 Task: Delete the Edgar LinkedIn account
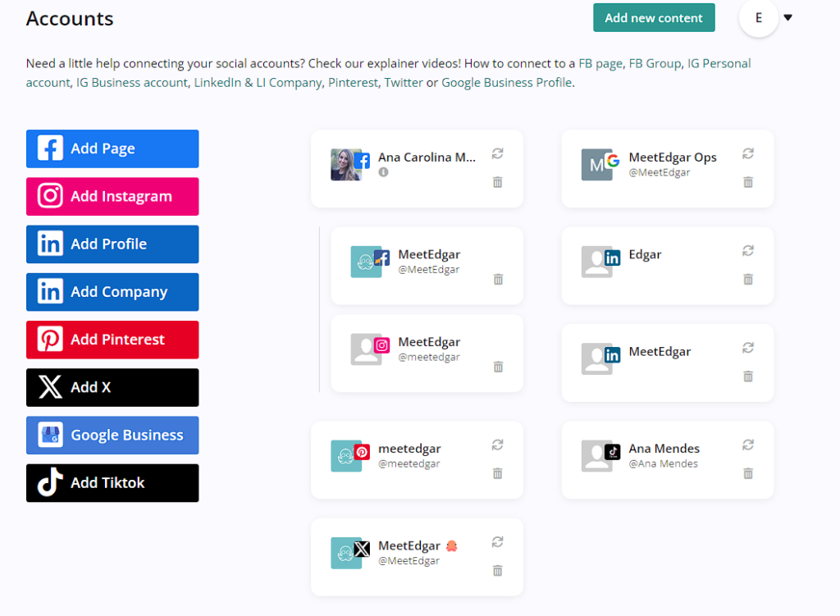tap(748, 280)
